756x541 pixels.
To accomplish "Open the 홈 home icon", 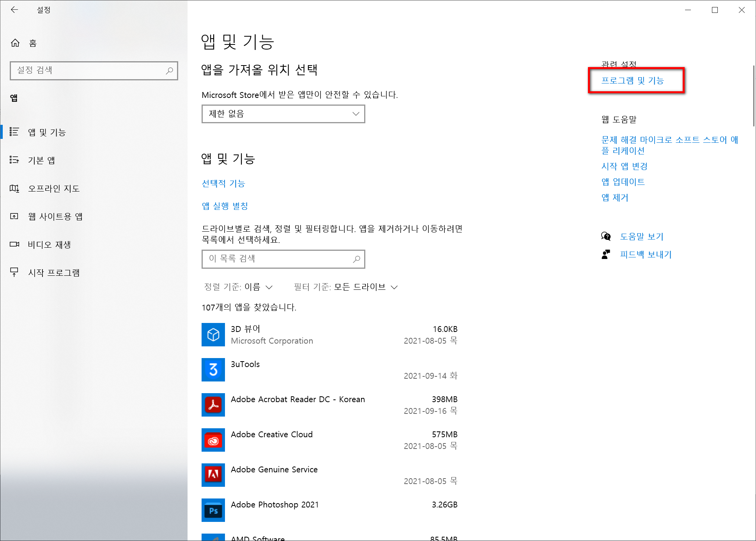I will pyautogui.click(x=15, y=43).
